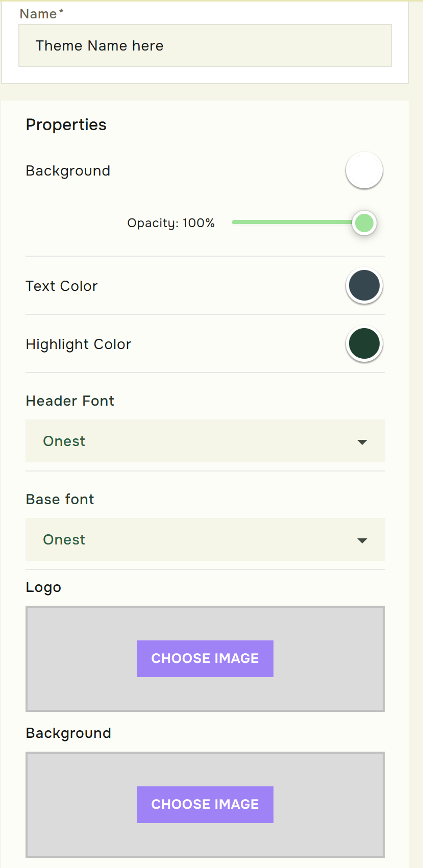
Task: Click the Highlight Color label
Action: pos(79,344)
